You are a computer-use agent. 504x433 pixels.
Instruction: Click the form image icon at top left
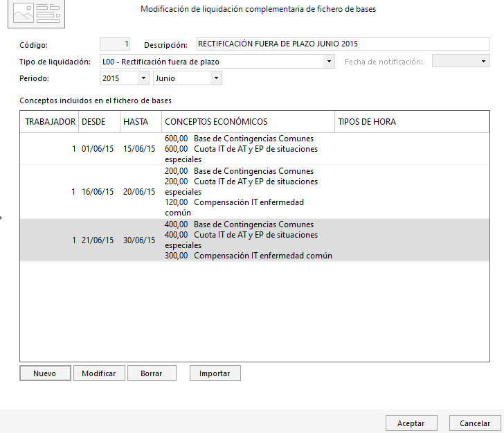(x=36, y=14)
